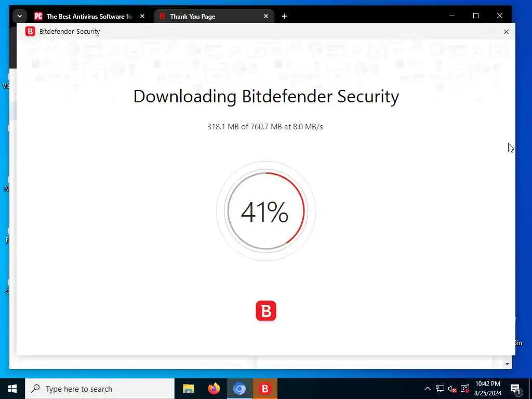Screen dimensions: 532x399
Task: Click the Type here to search box
Action: pyautogui.click(x=100, y=389)
